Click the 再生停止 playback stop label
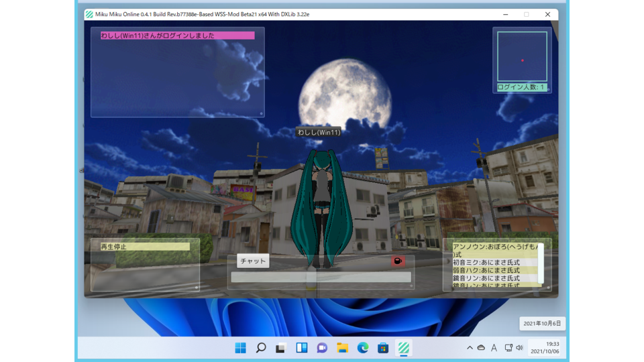This screenshot has width=644, height=362. pos(145,247)
